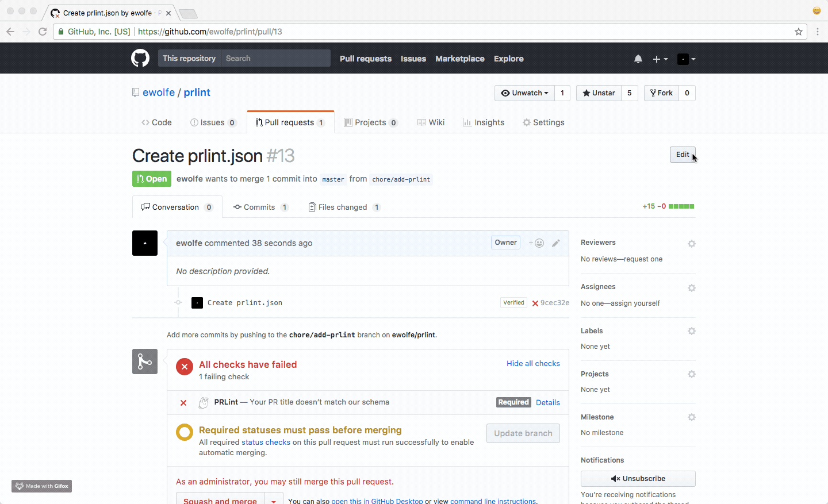Click the status checks link

[x=266, y=443]
